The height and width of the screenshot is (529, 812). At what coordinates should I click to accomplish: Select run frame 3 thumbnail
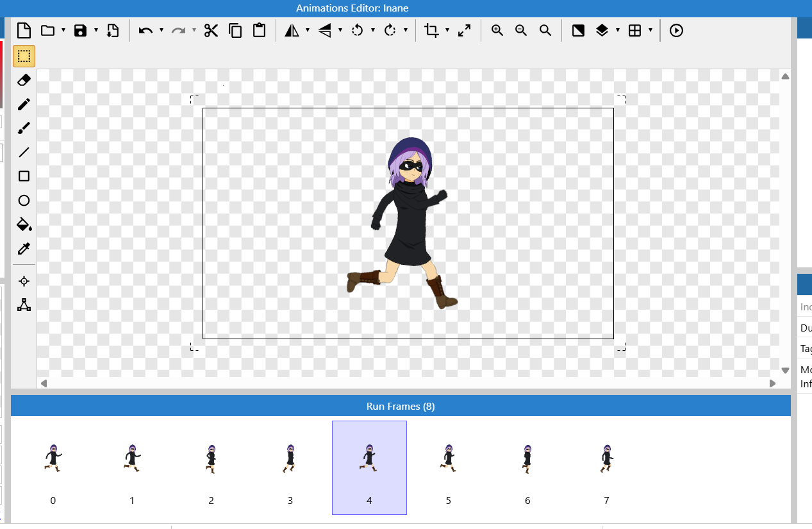click(290, 467)
